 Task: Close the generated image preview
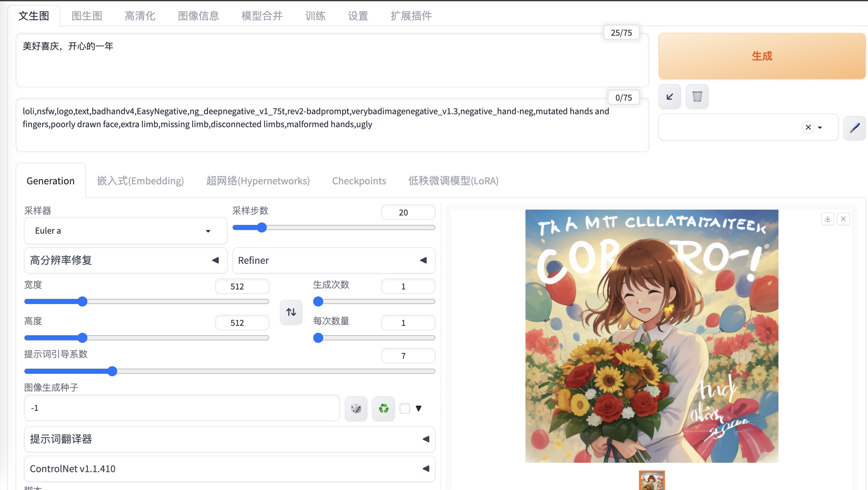pyautogui.click(x=843, y=219)
